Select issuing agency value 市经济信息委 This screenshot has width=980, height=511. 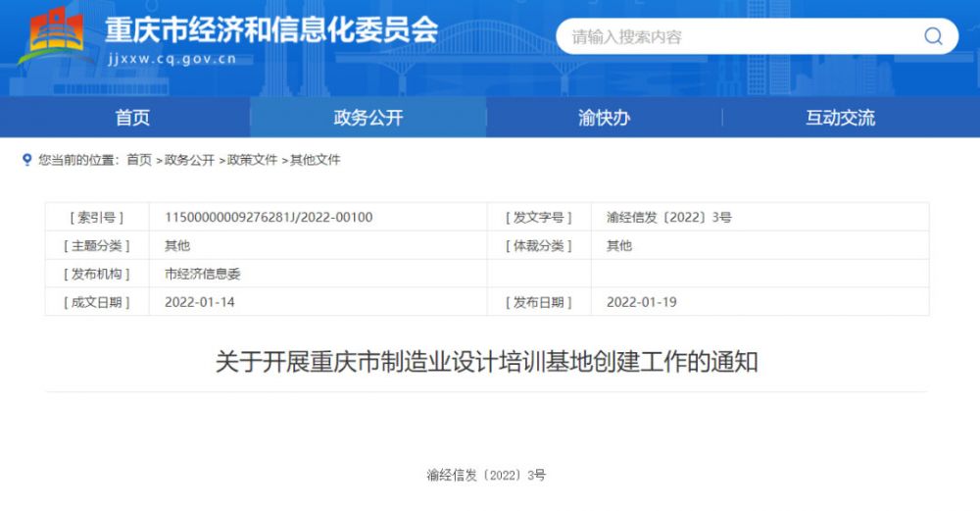(x=203, y=274)
